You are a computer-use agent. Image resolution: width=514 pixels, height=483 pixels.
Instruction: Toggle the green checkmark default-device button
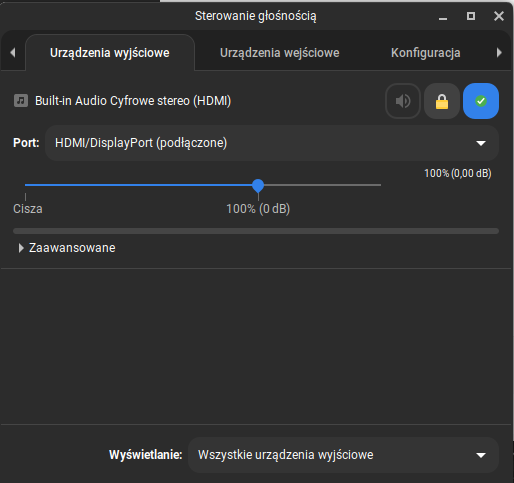click(x=481, y=101)
